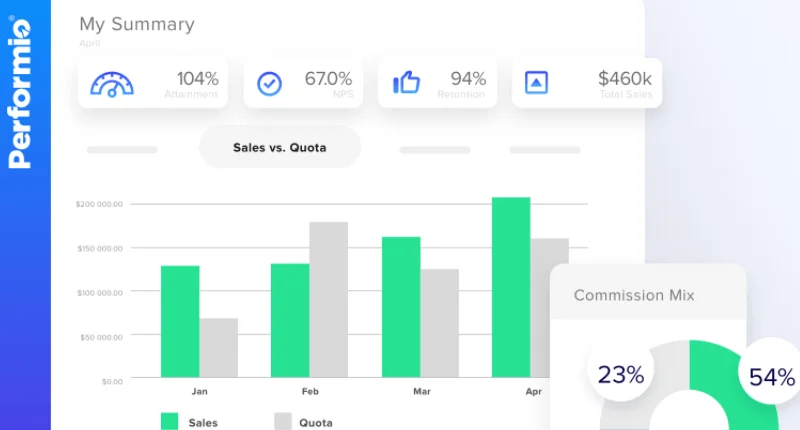800x430 pixels.
Task: Click the 54% Commission Mix badge
Action: point(771,377)
